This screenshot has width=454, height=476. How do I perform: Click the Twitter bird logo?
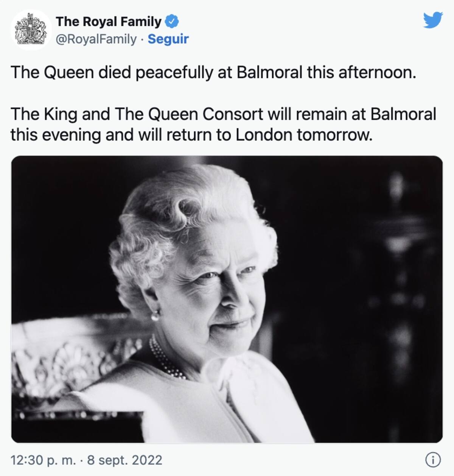433,20
